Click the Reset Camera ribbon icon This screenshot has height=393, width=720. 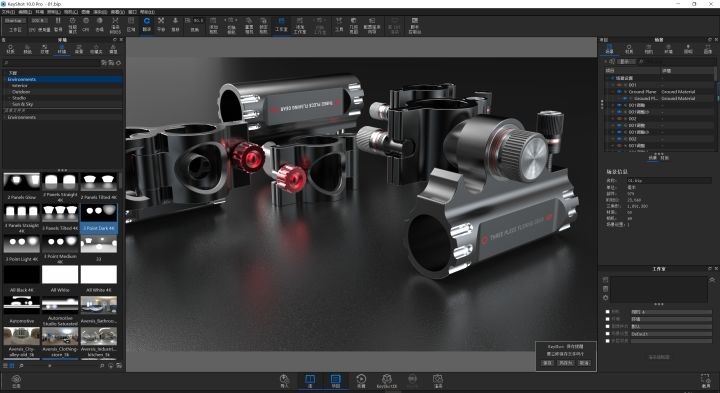249,25
